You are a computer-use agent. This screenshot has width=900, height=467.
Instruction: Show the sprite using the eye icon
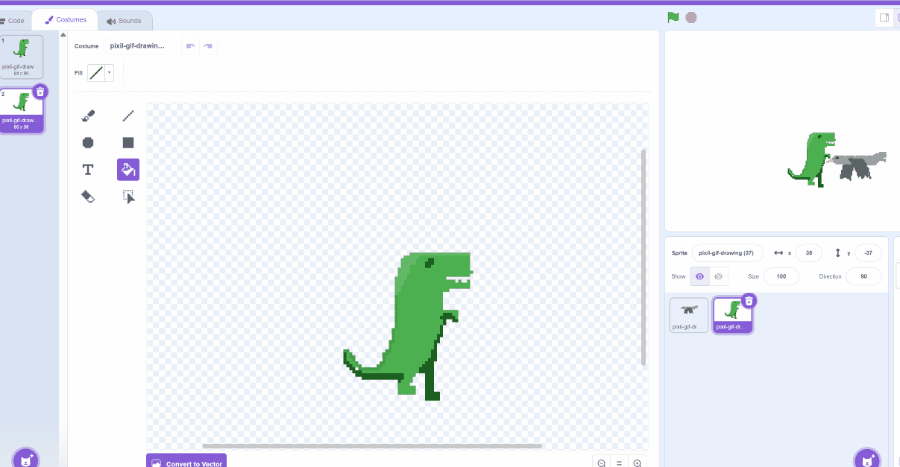point(700,277)
